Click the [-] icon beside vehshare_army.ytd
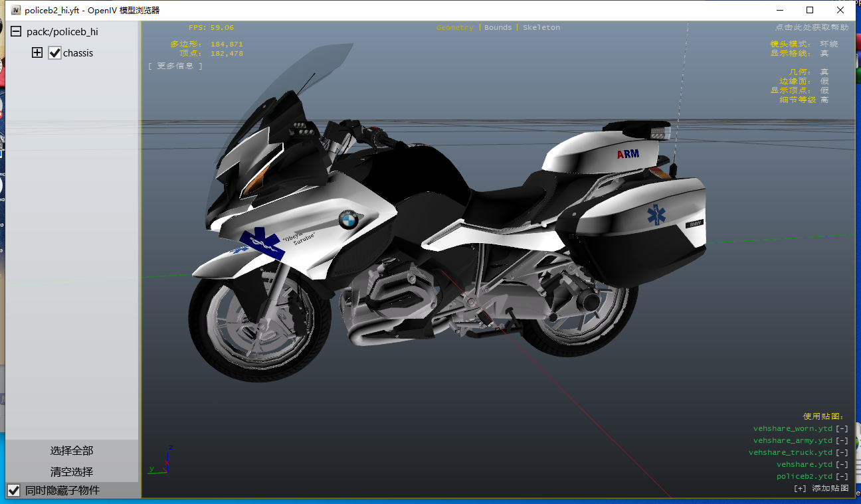This screenshot has height=504, width=861. point(842,441)
